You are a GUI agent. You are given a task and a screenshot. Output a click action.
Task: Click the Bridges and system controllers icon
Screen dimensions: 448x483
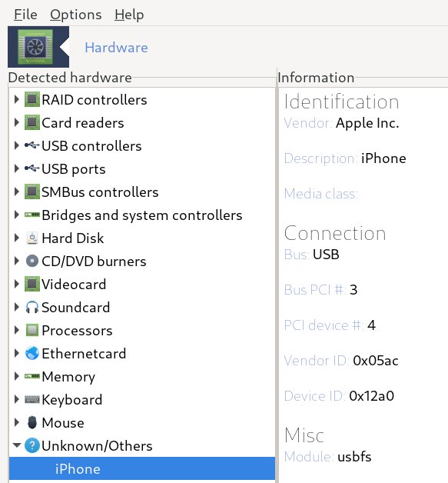click(x=32, y=215)
